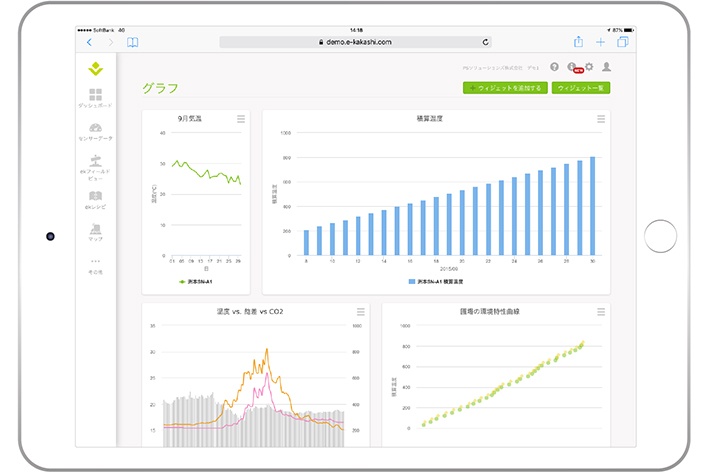Open ekレシピ recipe in the sidebar
710x473 pixels.
pos(95,200)
